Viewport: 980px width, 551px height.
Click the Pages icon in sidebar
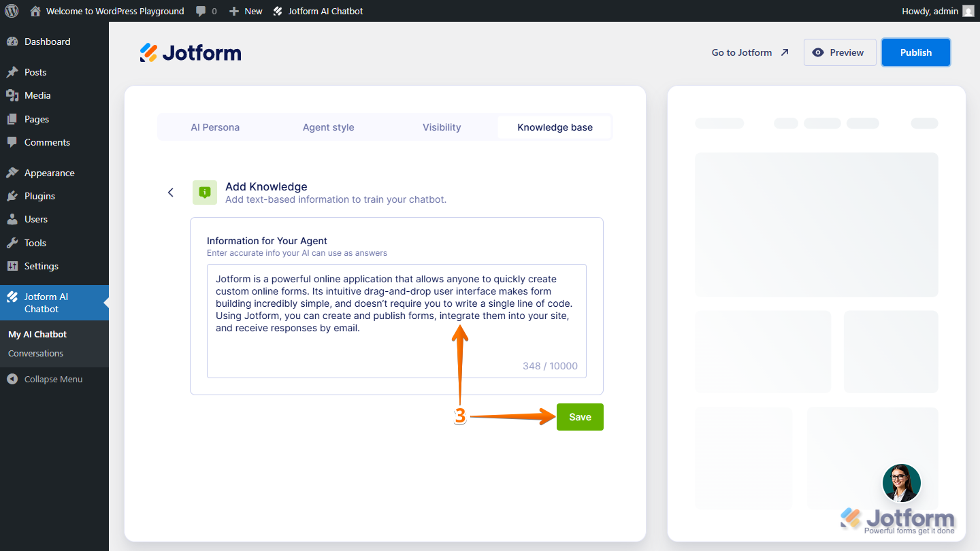pyautogui.click(x=12, y=119)
